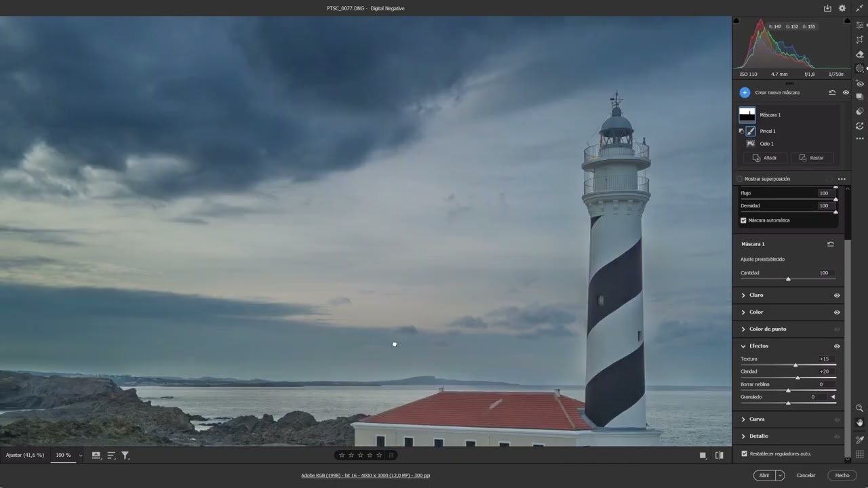Select the Masking tool
This screenshot has height=488, width=868.
pos(860,68)
